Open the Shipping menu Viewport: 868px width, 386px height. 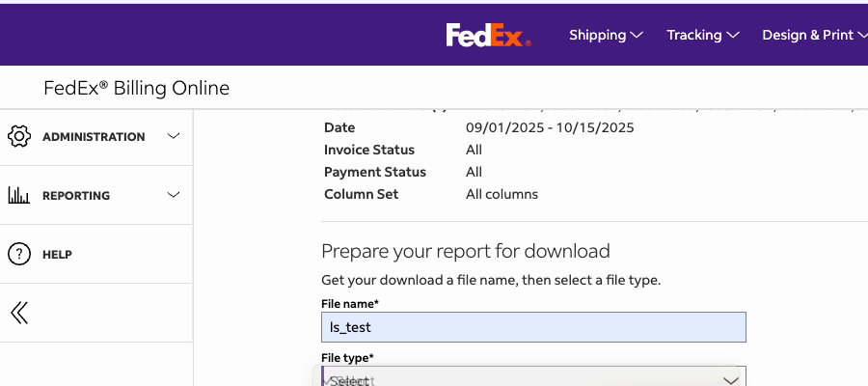tap(607, 35)
